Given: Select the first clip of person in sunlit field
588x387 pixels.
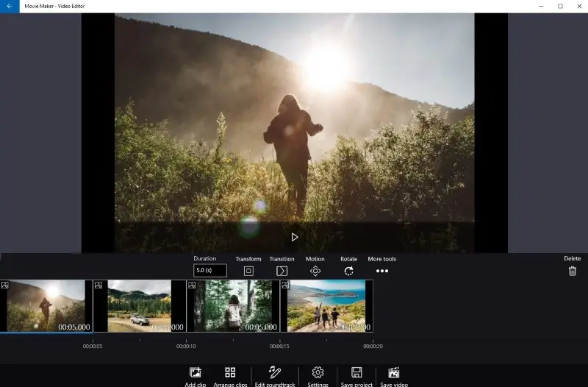Looking at the screenshot, I should pos(46,306).
